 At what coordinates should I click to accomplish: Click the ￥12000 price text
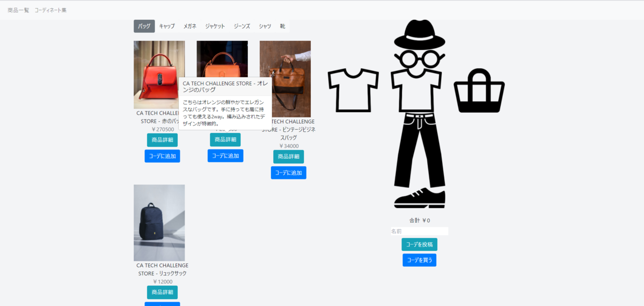162,281
